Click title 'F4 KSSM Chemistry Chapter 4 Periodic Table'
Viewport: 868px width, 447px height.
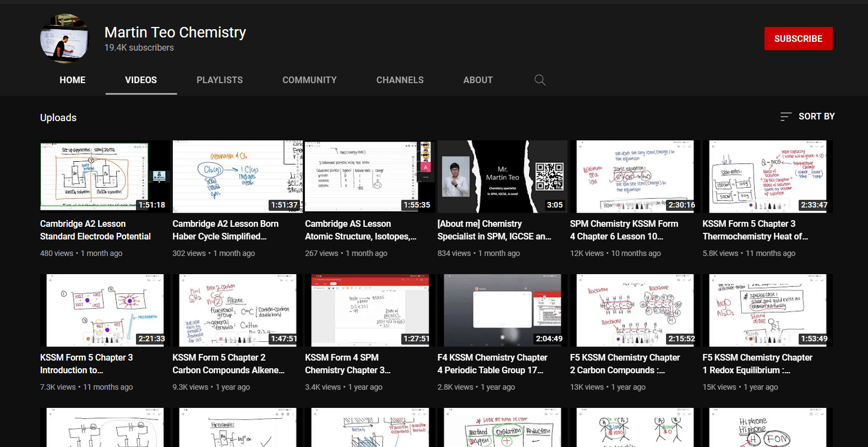click(493, 364)
